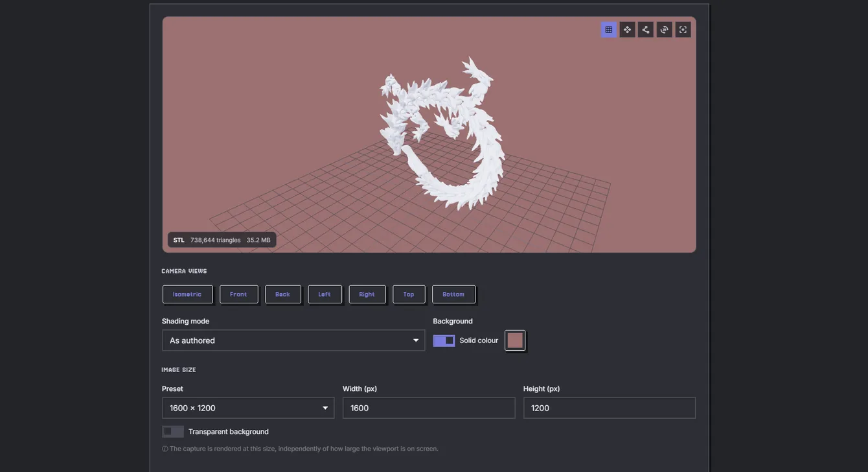868x472 pixels.
Task: Switch camera to Isometric view
Action: [187, 294]
